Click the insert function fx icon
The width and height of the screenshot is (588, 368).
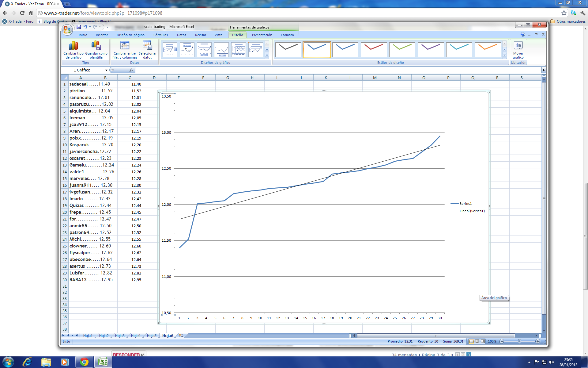pos(131,70)
